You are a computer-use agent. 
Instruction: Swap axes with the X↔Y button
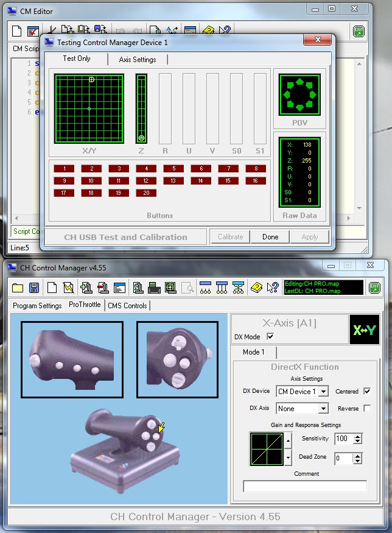tap(365, 330)
